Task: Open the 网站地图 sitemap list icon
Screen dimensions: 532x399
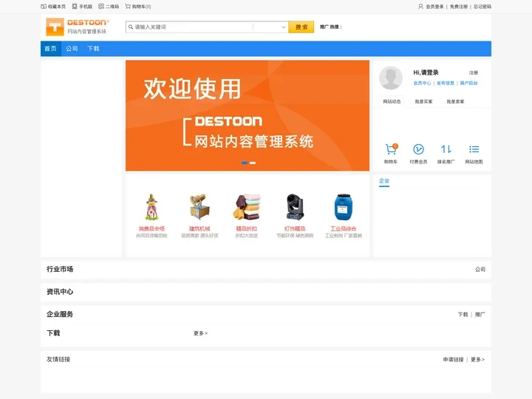Action: (474, 149)
